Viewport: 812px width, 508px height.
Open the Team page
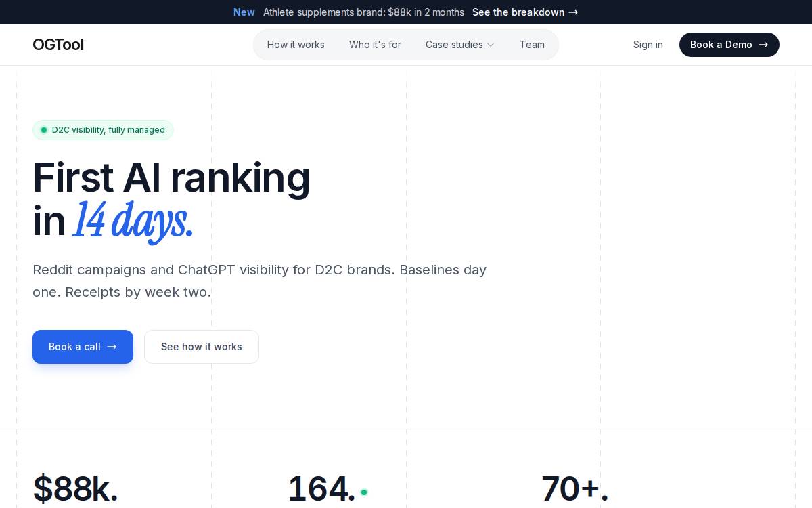click(x=532, y=45)
